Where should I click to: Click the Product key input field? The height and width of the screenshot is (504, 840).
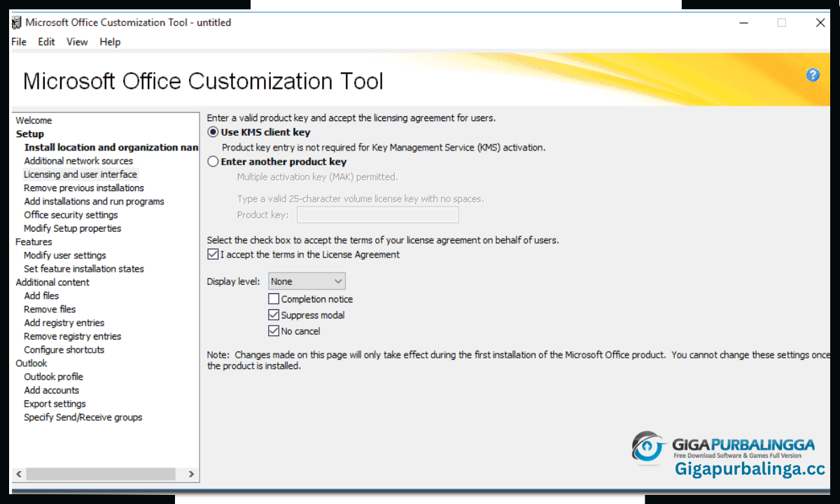point(378,215)
